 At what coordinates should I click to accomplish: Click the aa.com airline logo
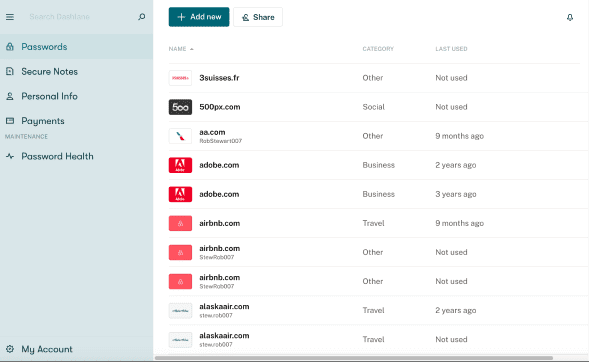(180, 136)
